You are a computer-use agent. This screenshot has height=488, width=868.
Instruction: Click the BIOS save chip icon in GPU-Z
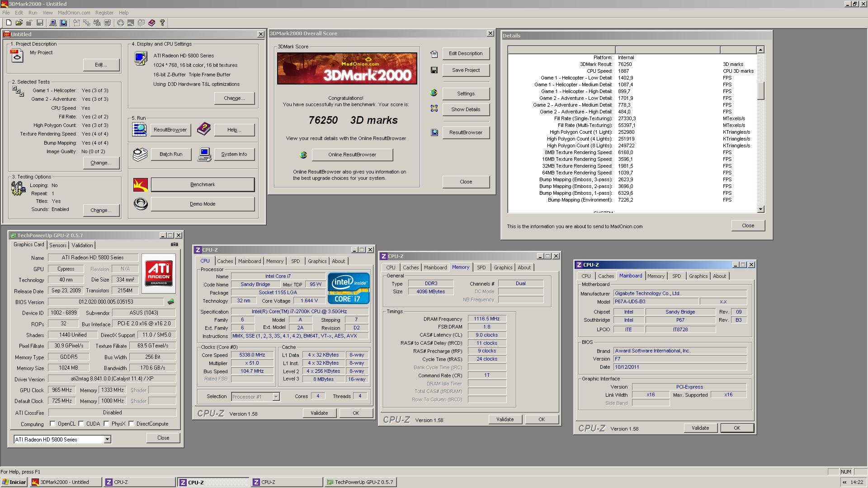click(171, 302)
